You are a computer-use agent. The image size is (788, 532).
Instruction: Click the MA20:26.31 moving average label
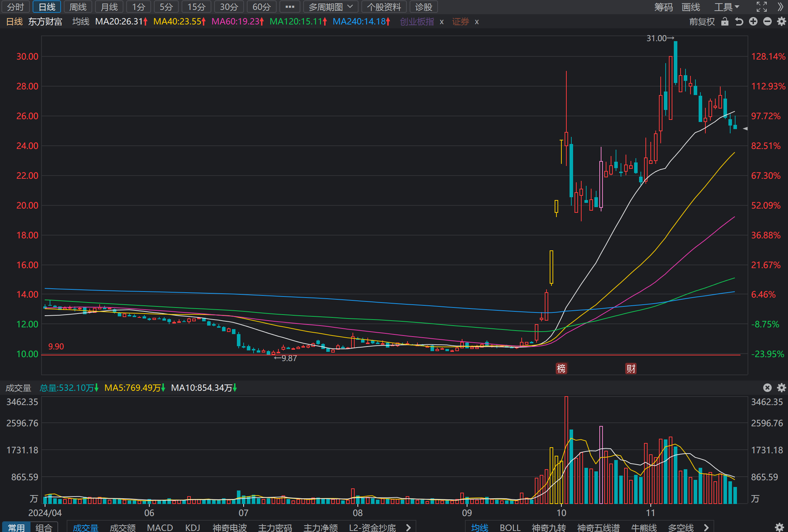click(121, 22)
